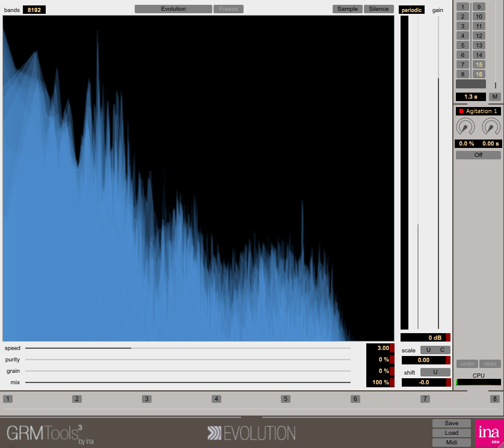The image size is (504, 448).
Task: Toggle the M button beside time field
Action: [x=495, y=96]
